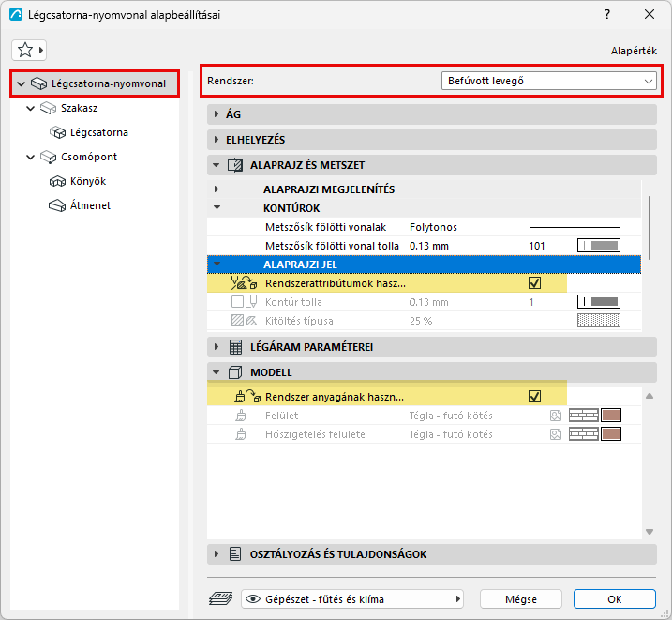Click the Kontúr tolla pen icon

coord(253,302)
